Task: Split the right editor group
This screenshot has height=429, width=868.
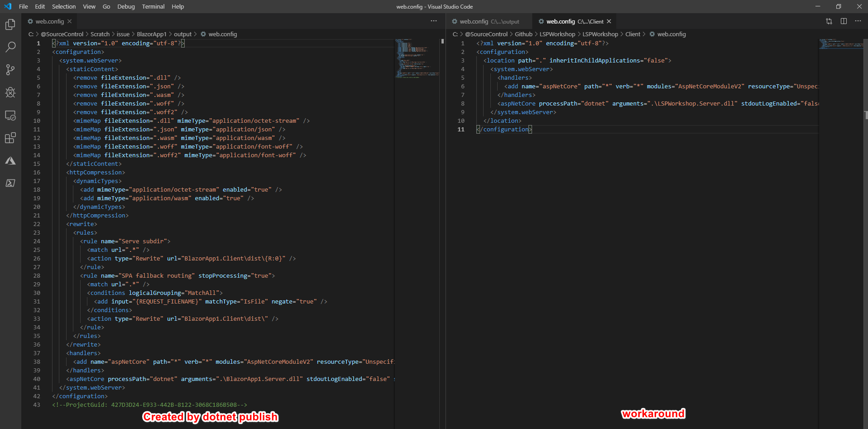Action: click(844, 21)
